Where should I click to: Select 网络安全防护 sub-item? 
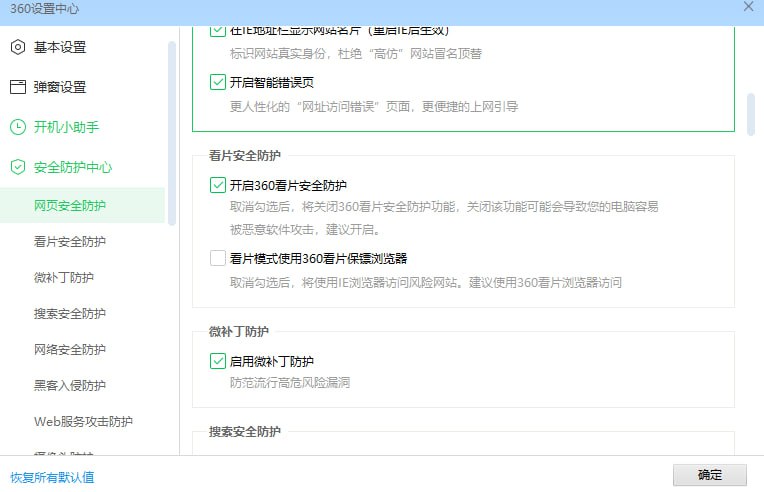click(70, 349)
